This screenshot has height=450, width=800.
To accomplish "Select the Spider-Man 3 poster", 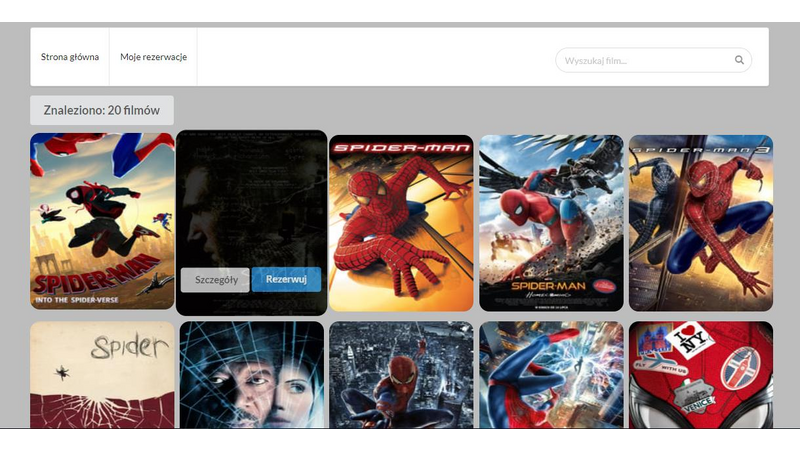I will (x=701, y=223).
